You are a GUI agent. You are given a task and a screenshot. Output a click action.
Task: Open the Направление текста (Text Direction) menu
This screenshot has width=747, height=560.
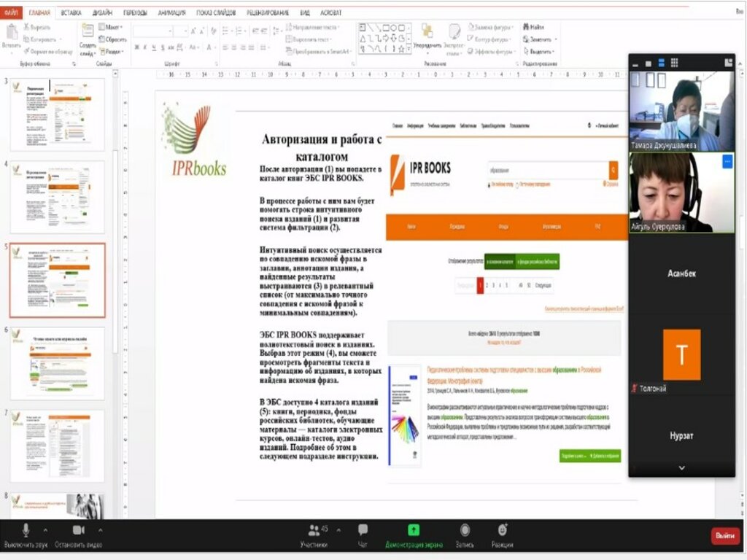pos(313,27)
